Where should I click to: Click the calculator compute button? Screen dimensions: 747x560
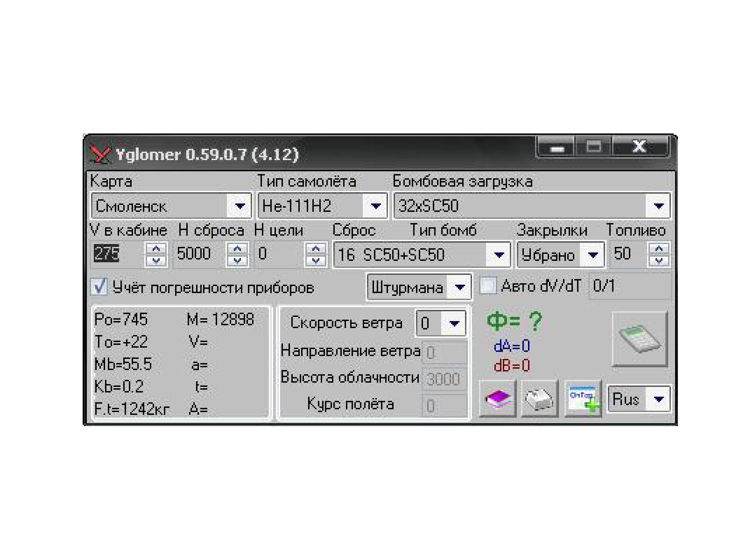[640, 339]
